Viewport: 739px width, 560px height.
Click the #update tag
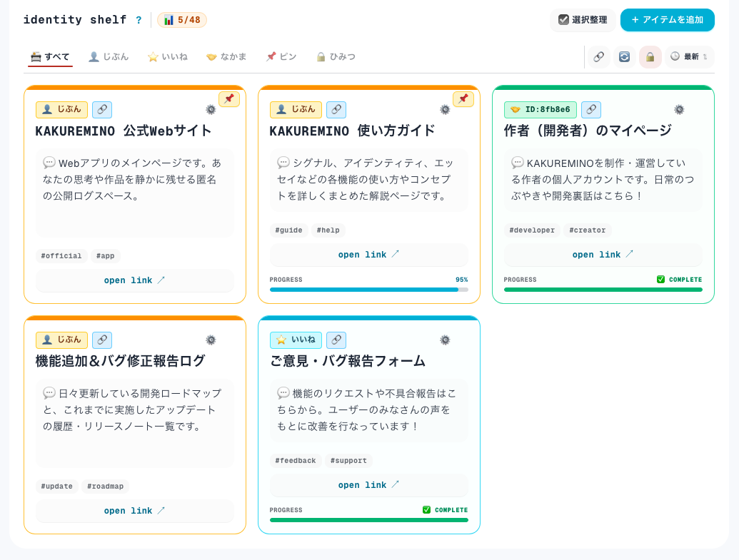[57, 486]
